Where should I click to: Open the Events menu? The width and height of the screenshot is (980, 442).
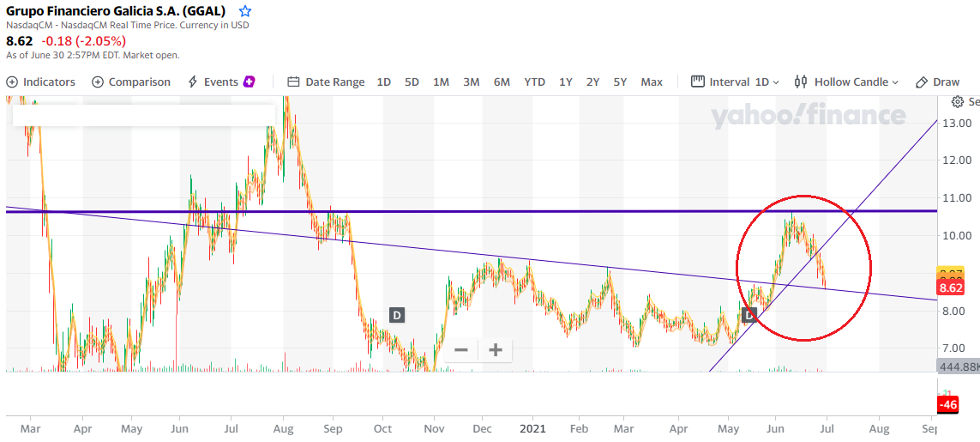(x=221, y=82)
